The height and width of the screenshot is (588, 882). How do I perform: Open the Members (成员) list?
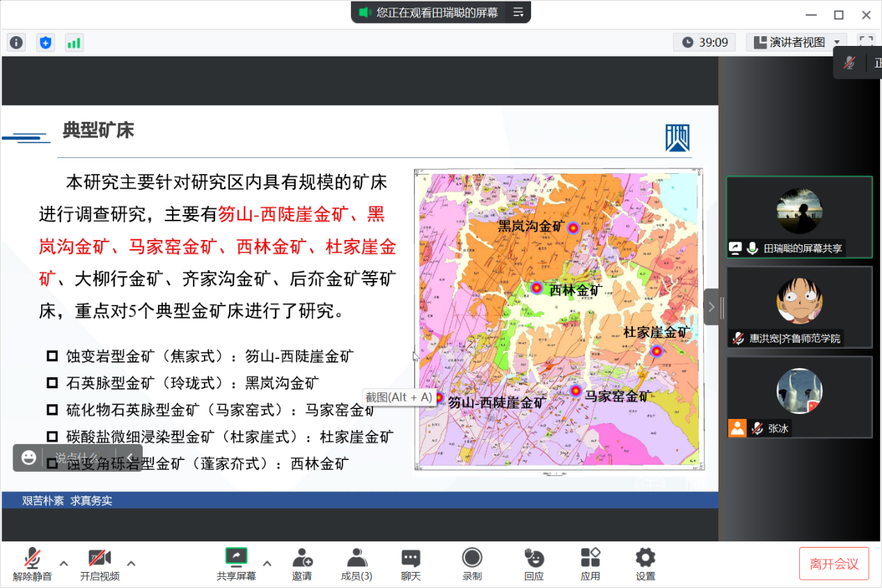pos(356,564)
